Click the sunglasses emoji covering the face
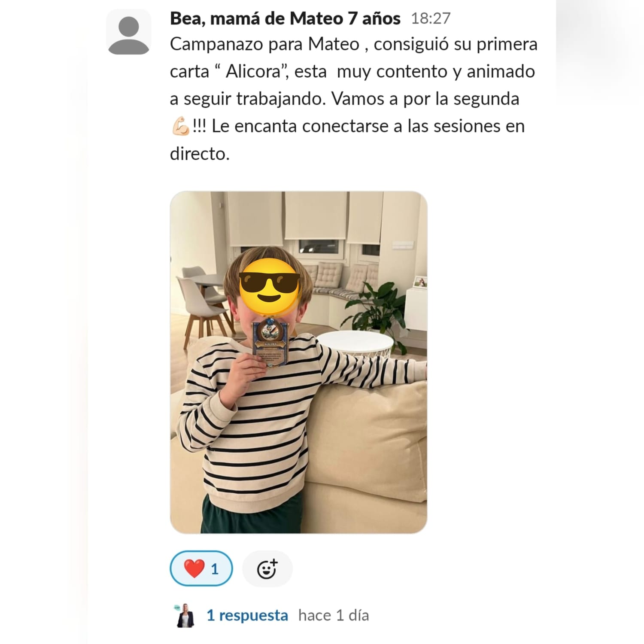644x644 pixels. click(270, 286)
